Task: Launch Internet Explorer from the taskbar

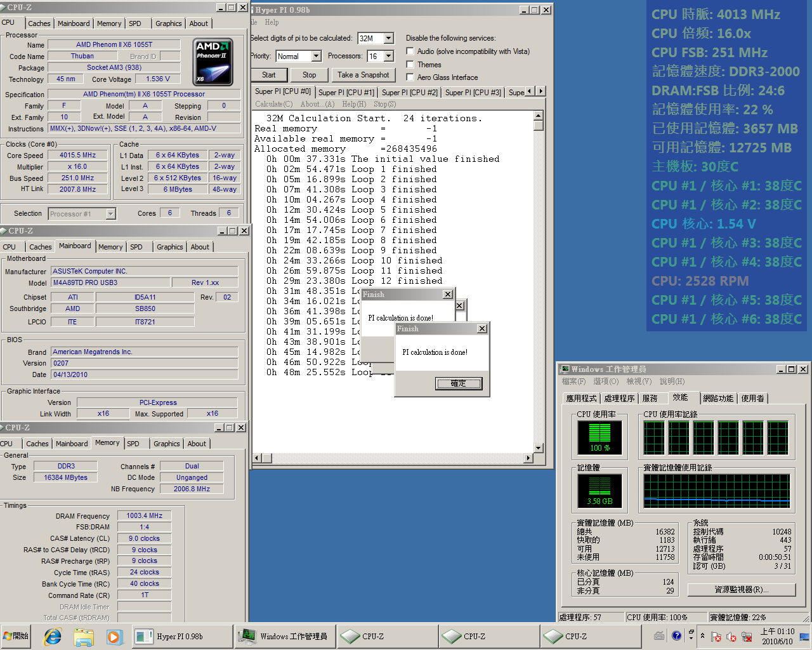Action: 53,636
